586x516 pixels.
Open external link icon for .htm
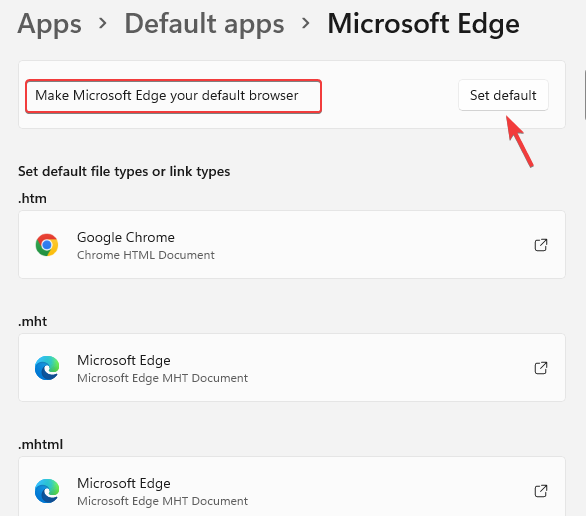tap(540, 245)
